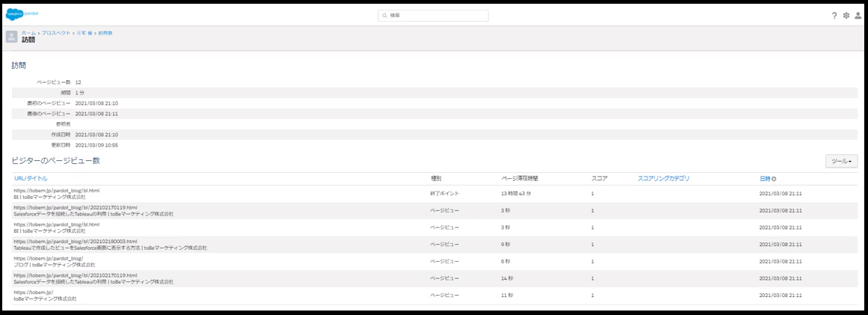Screen dimensions: 868x315
Task: Go to ホーム in the breadcrumb
Action: [x=28, y=33]
